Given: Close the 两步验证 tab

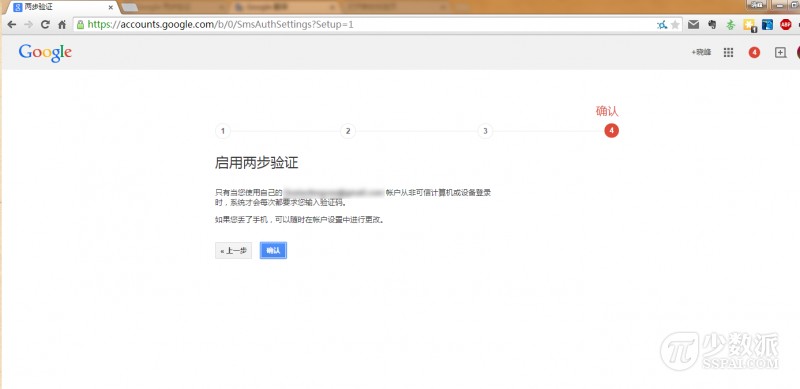Looking at the screenshot, I should (x=111, y=8).
